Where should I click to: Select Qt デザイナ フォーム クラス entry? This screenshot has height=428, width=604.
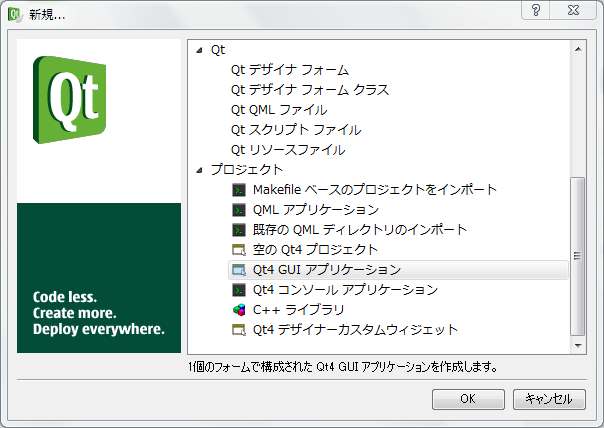pos(309,90)
